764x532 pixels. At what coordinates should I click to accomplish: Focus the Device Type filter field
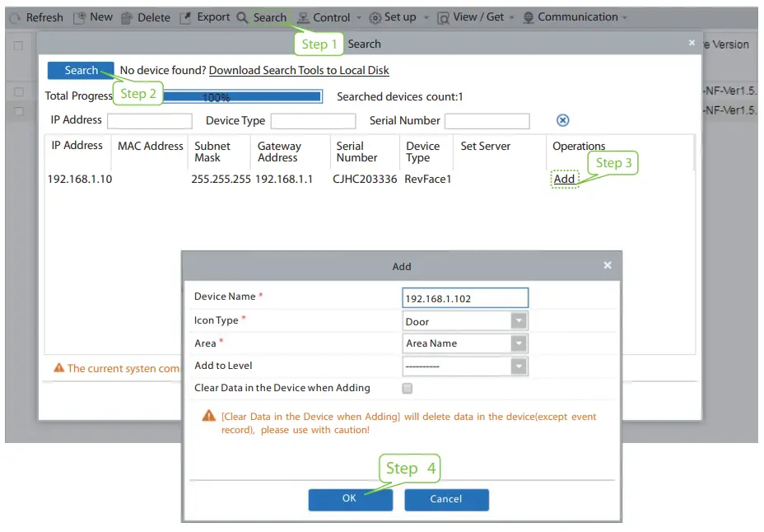click(314, 121)
